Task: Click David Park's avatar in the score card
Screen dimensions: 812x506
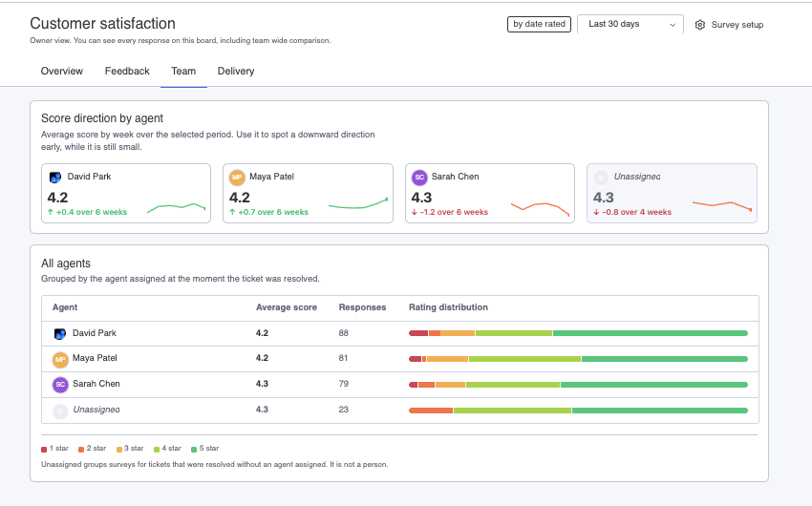Action: tap(54, 178)
